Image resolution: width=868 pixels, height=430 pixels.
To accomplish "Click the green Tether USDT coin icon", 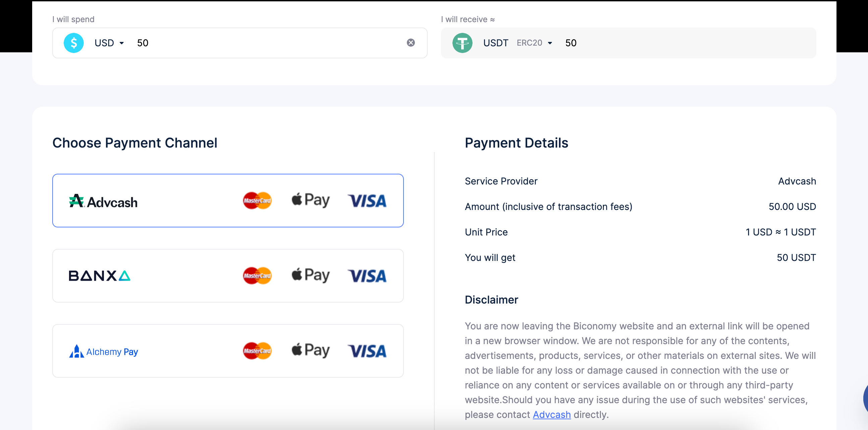I will tap(462, 43).
